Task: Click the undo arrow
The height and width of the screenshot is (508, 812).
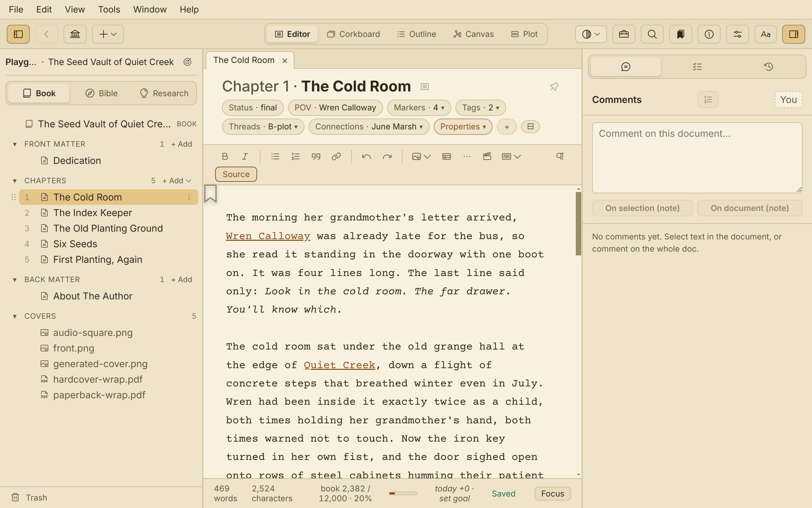Action: coord(366,156)
